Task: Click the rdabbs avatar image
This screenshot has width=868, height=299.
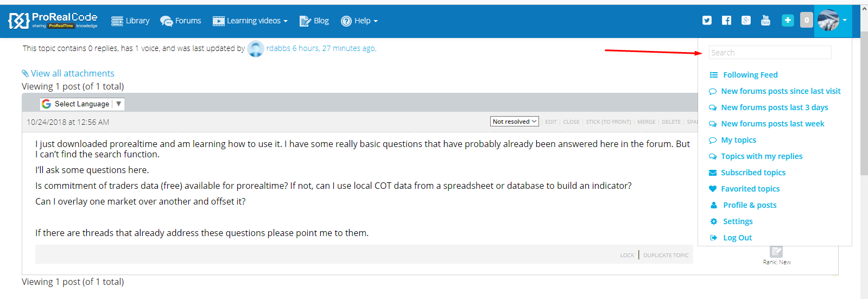Action: coord(256,49)
